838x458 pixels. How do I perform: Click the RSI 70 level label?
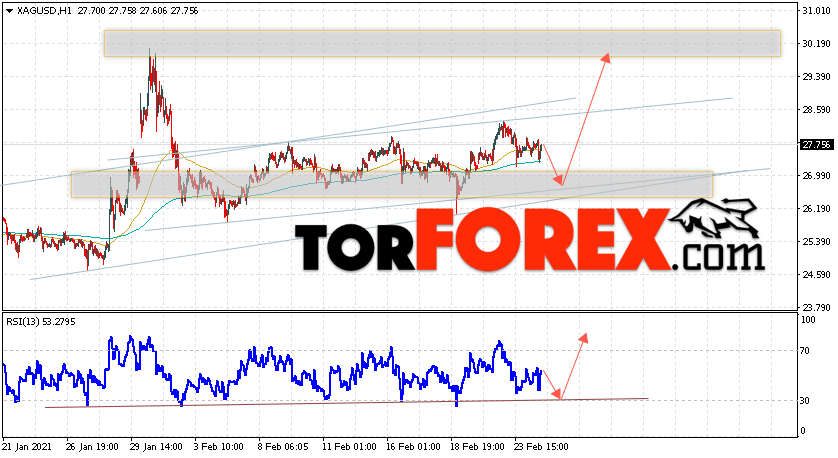(804, 351)
